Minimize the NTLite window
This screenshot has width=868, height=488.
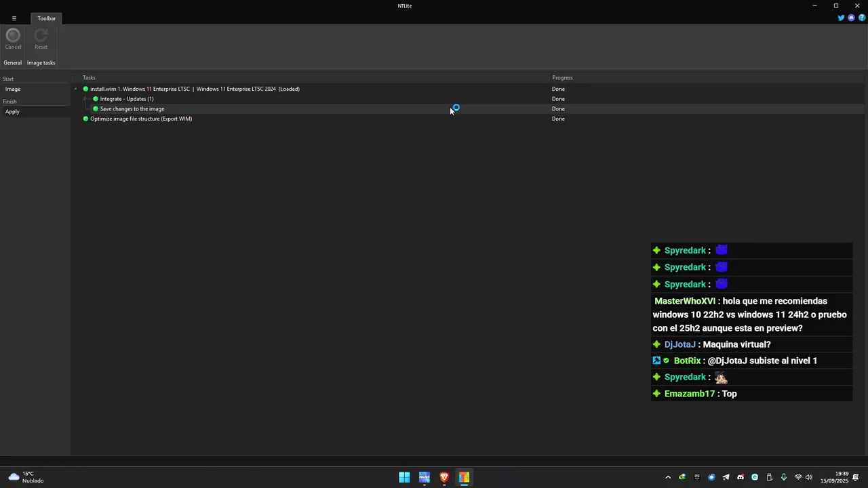(x=814, y=5)
